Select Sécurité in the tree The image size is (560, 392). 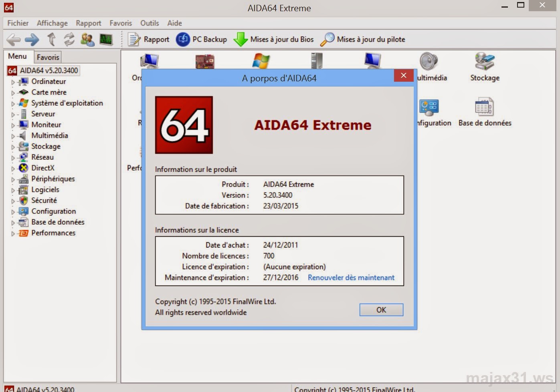tap(44, 200)
